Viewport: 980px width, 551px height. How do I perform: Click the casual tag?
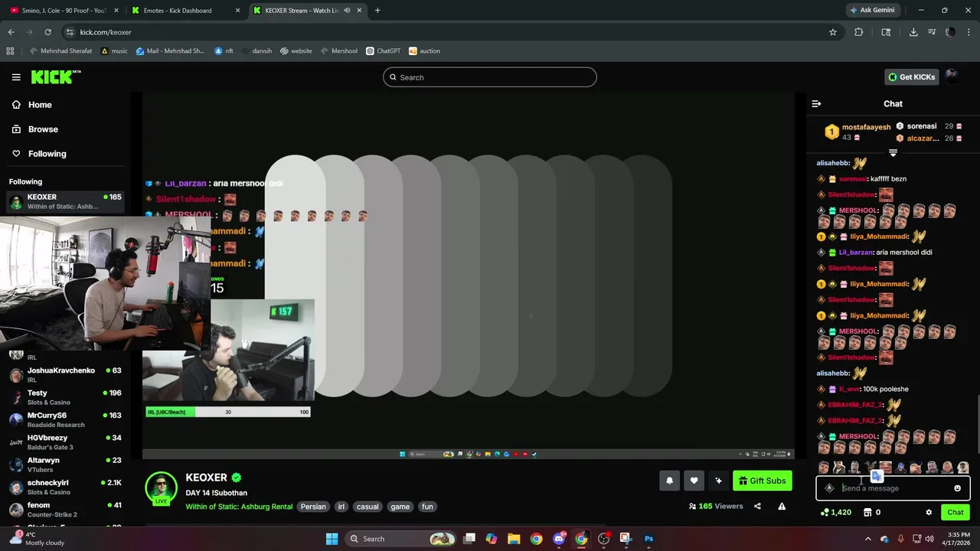367,507
